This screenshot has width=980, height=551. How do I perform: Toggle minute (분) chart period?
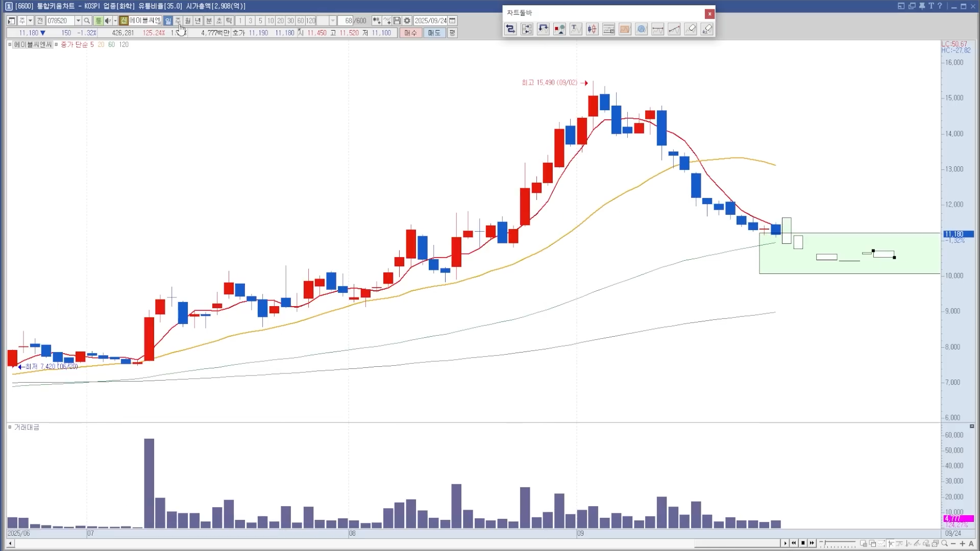208,21
